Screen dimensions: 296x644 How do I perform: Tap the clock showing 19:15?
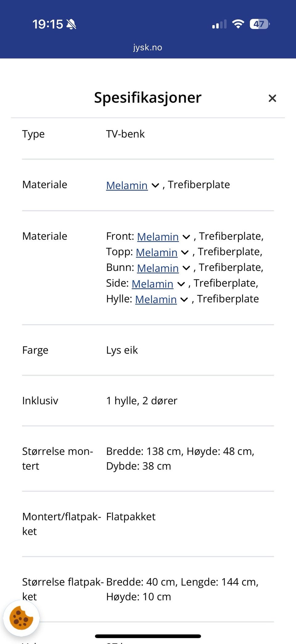[x=47, y=24]
